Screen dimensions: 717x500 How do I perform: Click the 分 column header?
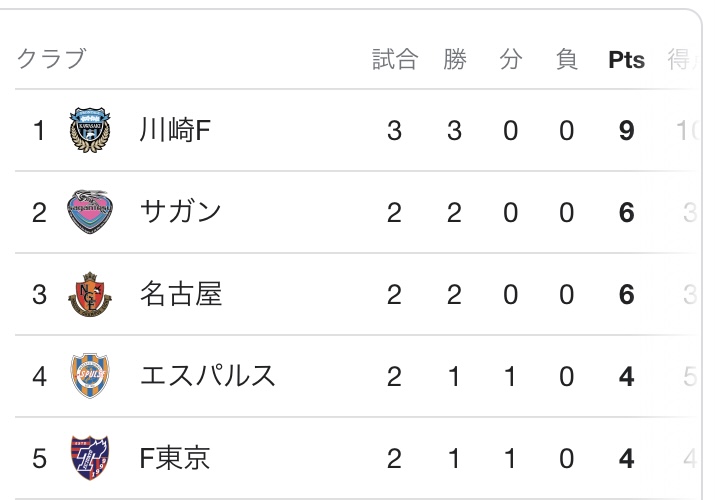pyautogui.click(x=511, y=59)
